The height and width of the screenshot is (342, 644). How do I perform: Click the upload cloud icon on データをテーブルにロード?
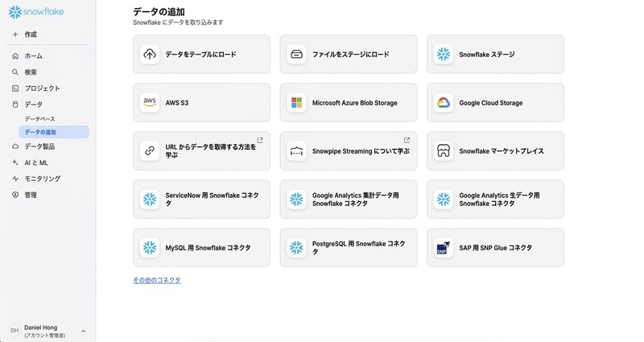click(x=150, y=54)
